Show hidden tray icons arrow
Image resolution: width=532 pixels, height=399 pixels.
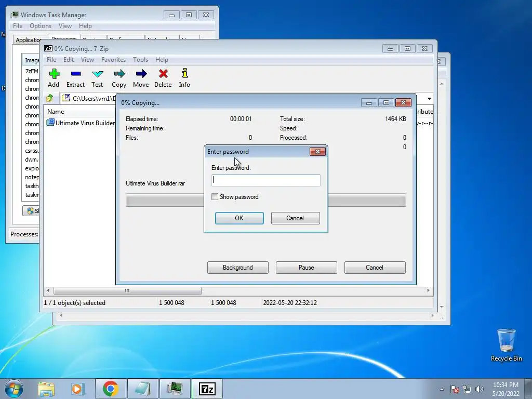point(442,389)
